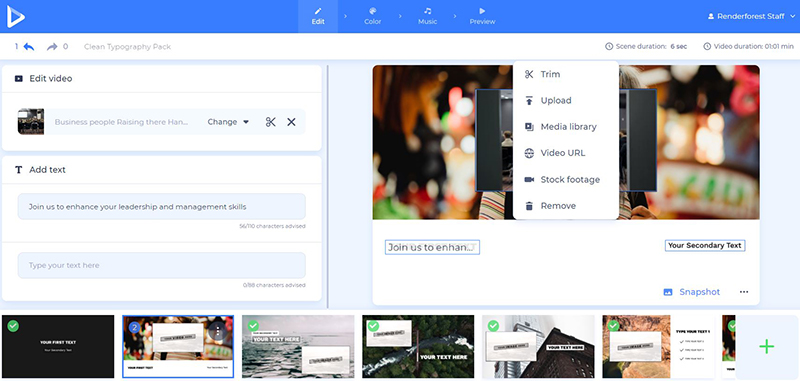This screenshot has width=800, height=381.
Task: Click the green checkmark on the first scene
Action: (x=13, y=325)
